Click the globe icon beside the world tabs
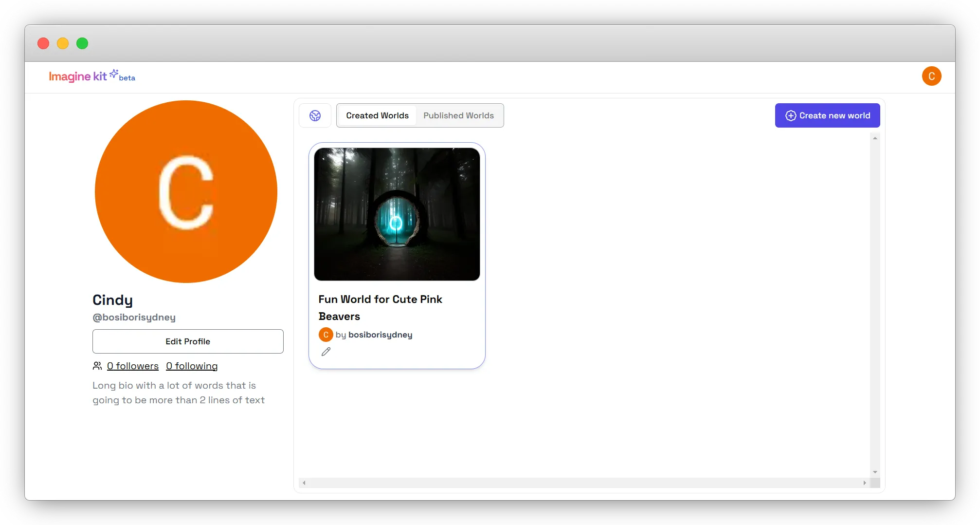Screen dimensions: 980x525 click(x=315, y=116)
